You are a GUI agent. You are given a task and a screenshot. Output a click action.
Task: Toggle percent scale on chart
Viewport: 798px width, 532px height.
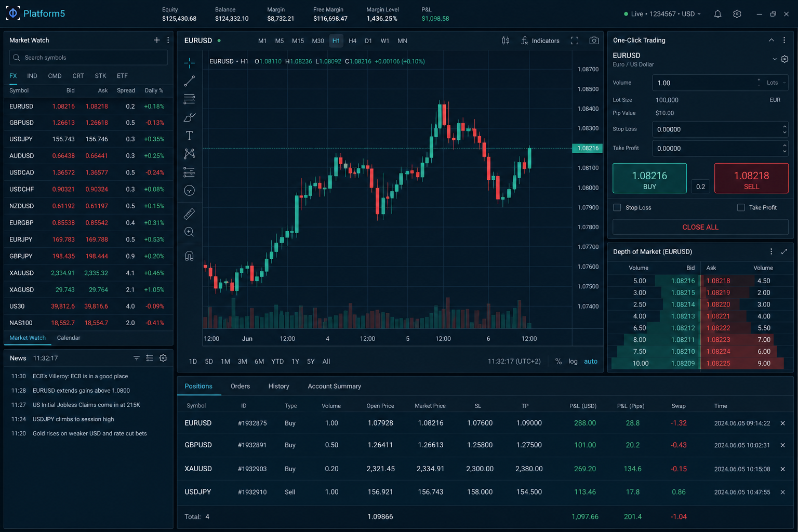[x=558, y=362]
